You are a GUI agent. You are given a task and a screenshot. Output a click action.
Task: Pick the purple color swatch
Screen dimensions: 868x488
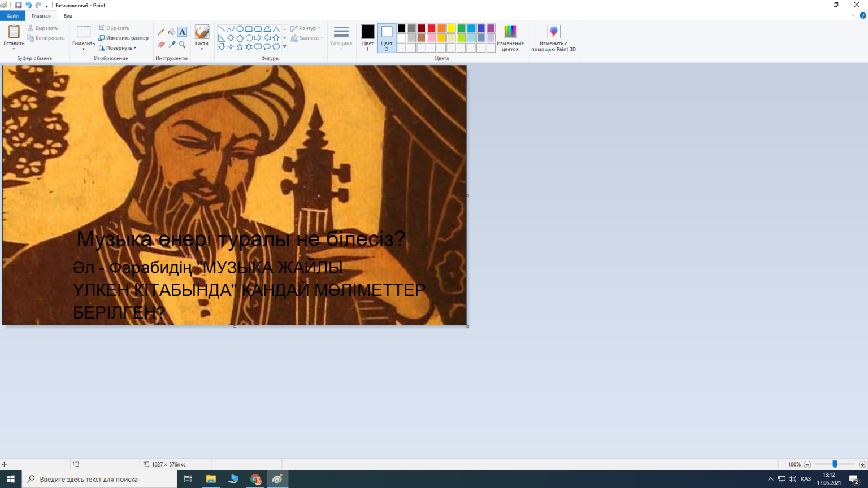491,28
